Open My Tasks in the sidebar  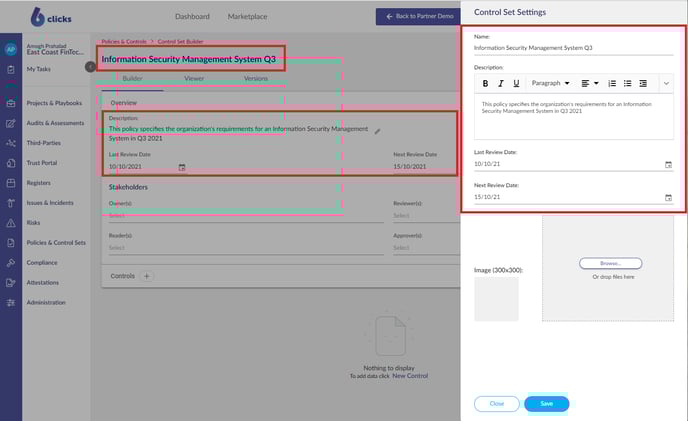(39, 69)
